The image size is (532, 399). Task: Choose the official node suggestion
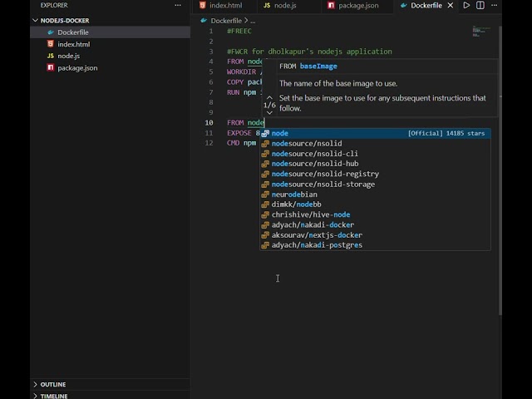375,133
